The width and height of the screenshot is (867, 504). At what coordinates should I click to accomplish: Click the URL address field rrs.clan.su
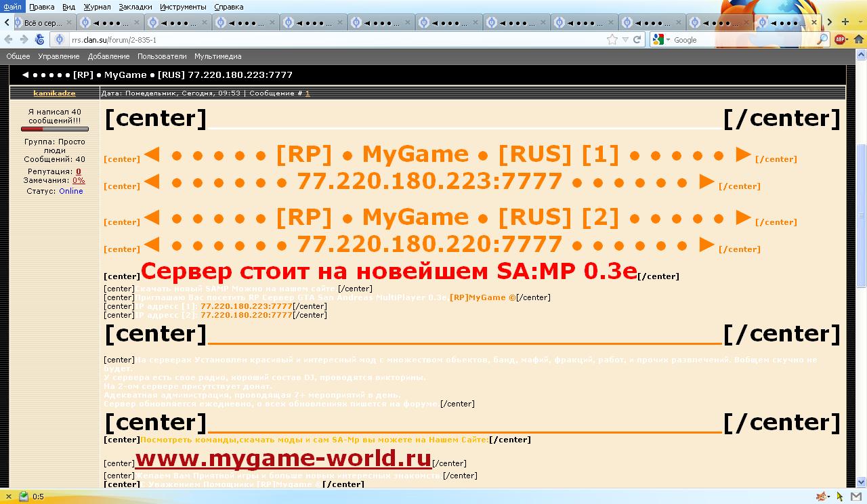pyautogui.click(x=339, y=39)
